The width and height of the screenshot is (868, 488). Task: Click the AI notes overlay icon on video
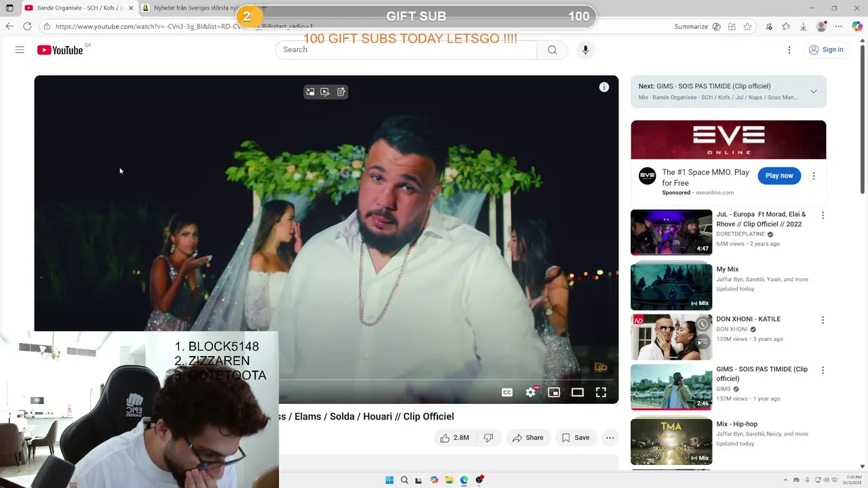pos(341,91)
